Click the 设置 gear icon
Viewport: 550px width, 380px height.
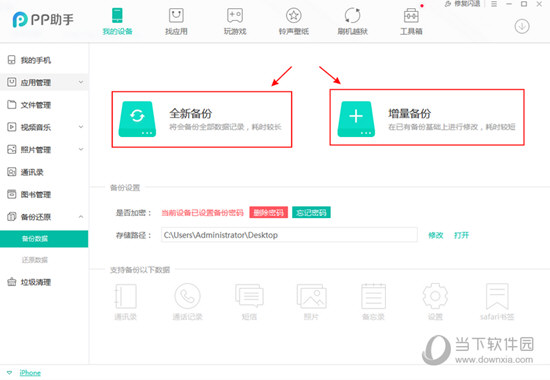(x=435, y=296)
